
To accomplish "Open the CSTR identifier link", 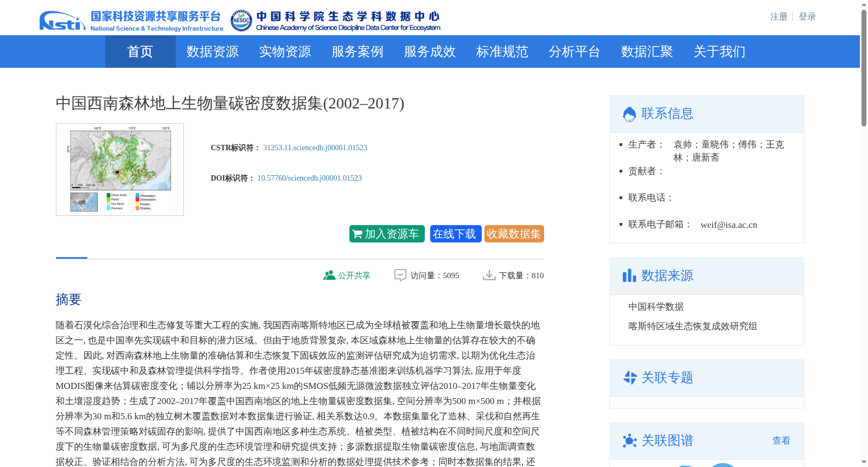I will (315, 148).
